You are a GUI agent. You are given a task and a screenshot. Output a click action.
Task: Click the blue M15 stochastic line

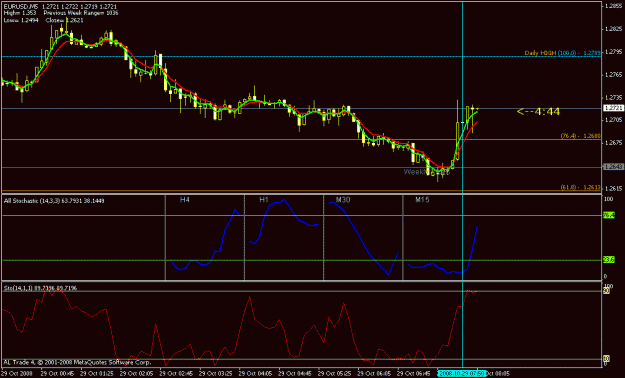pyautogui.click(x=472, y=249)
